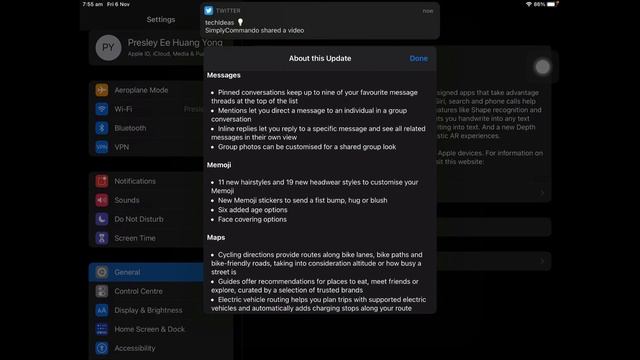
Task: Tap the Settings title in the sidebar
Action: coord(161,20)
